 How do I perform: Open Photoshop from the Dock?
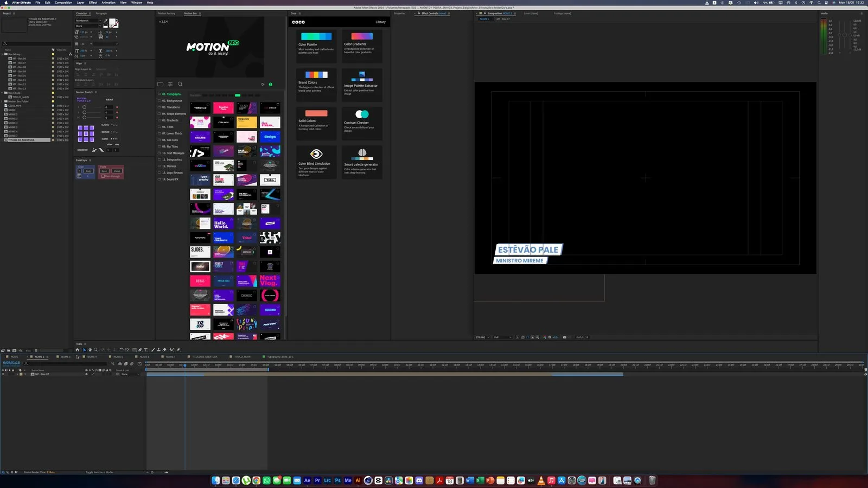pyautogui.click(x=338, y=480)
